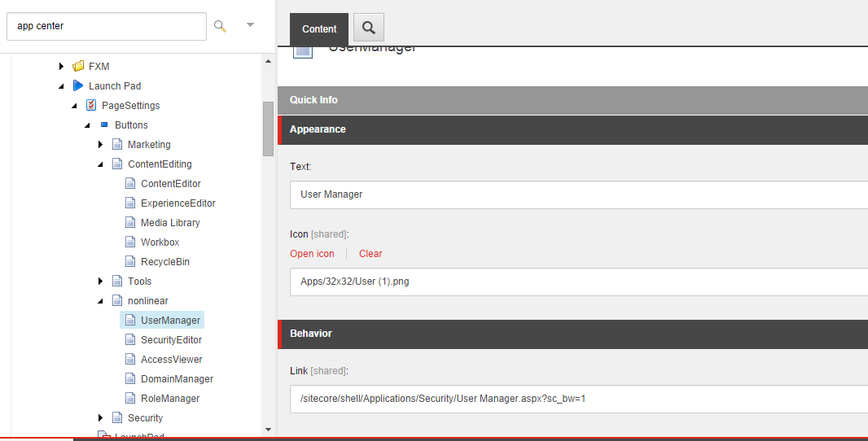Click the Security document icon
Viewport: 868px width, 441px height.
[117, 417]
